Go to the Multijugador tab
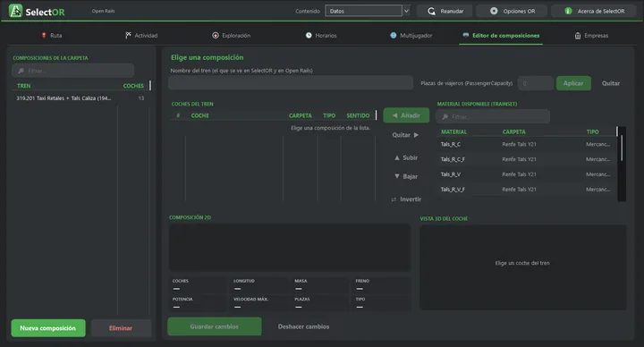This screenshot has width=644, height=347. (411, 35)
